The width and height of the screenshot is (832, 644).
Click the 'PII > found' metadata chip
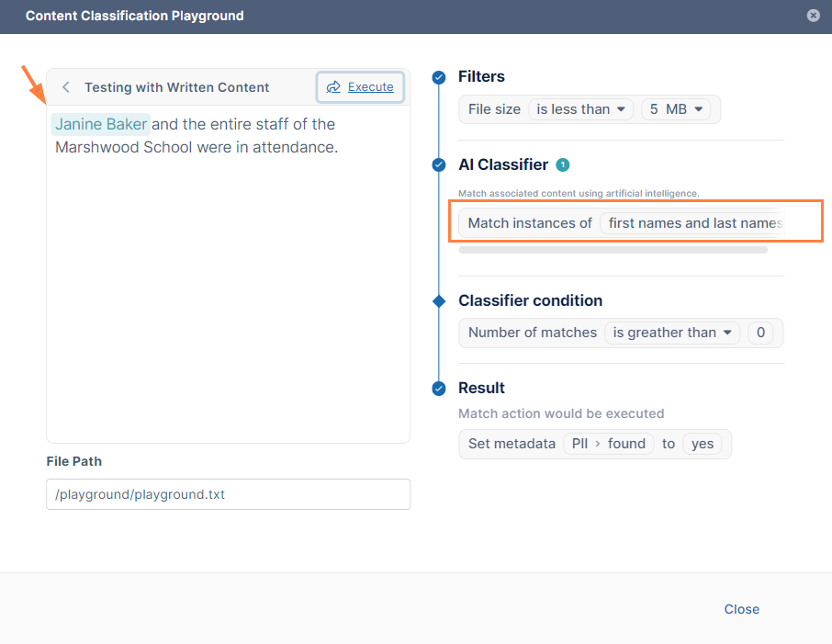(x=608, y=444)
